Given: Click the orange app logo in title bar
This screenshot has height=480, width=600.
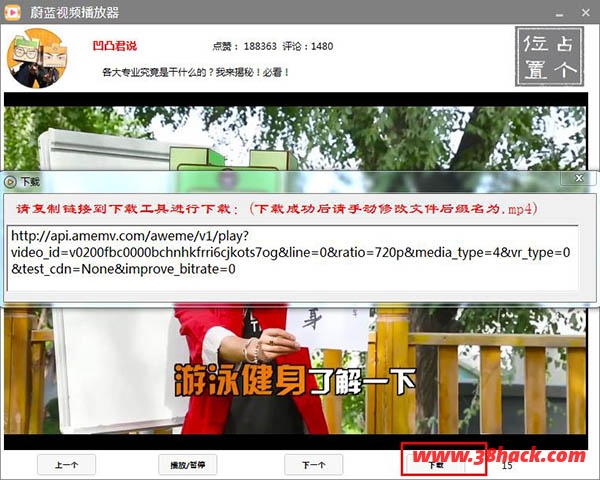Looking at the screenshot, I should 15,11.
